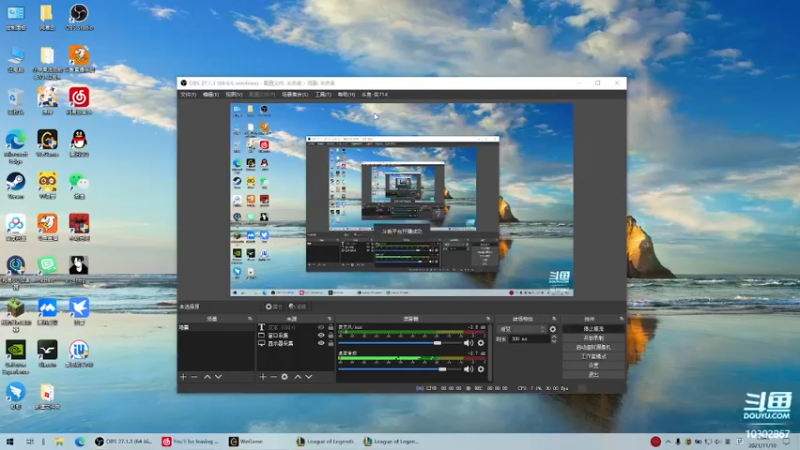Open the NetEase Cloud Music desktop icon
The image size is (800, 450).
[x=79, y=101]
